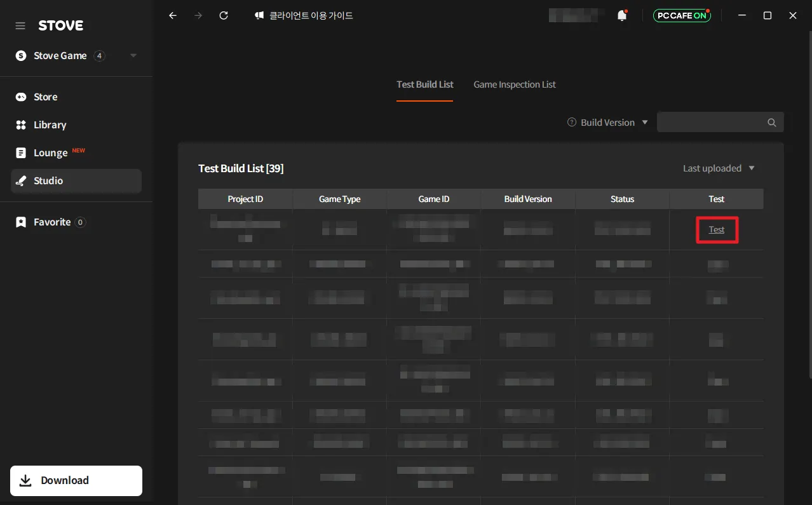Open the Build Version filter dropdown

pyautogui.click(x=614, y=123)
